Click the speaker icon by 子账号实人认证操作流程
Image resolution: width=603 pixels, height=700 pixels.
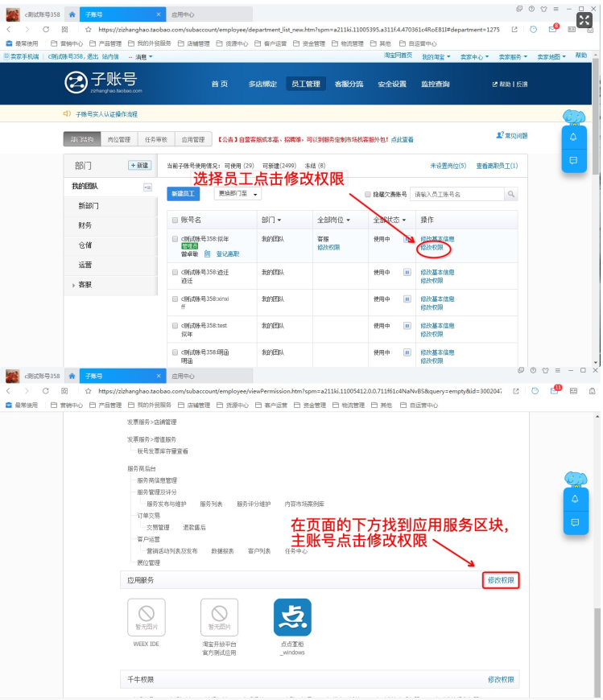pyautogui.click(x=67, y=113)
